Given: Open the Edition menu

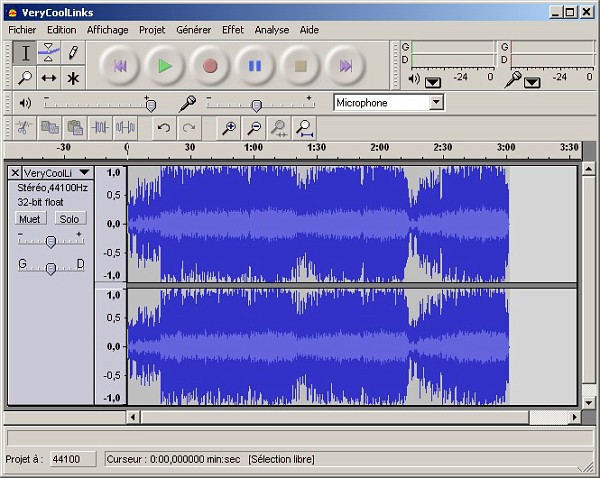Looking at the screenshot, I should (62, 30).
